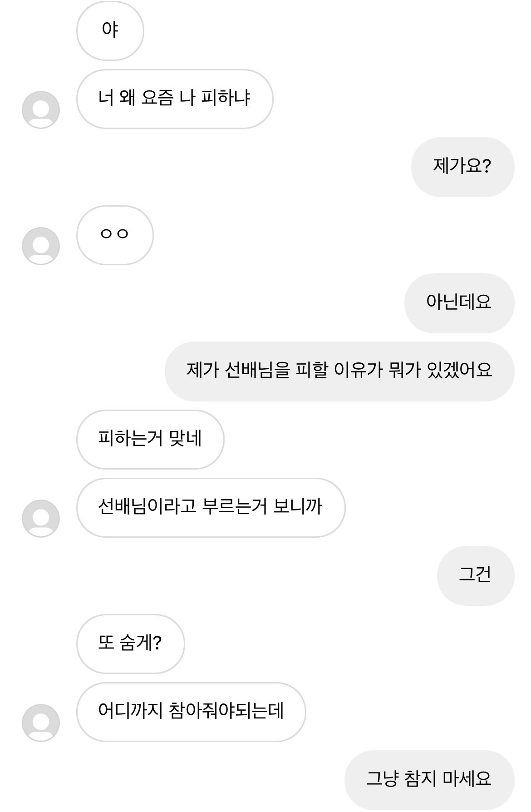Viewport: 531px width, 812px height.
Task: Click the message '제가 선배님을 피할 이유가 뭐가 있겠어요'
Action: (x=339, y=371)
